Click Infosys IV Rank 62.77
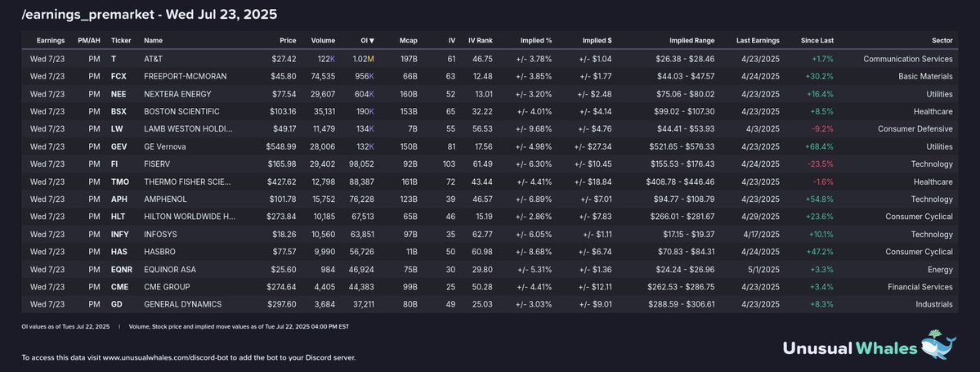The height and width of the screenshot is (372, 980). pyautogui.click(x=482, y=235)
